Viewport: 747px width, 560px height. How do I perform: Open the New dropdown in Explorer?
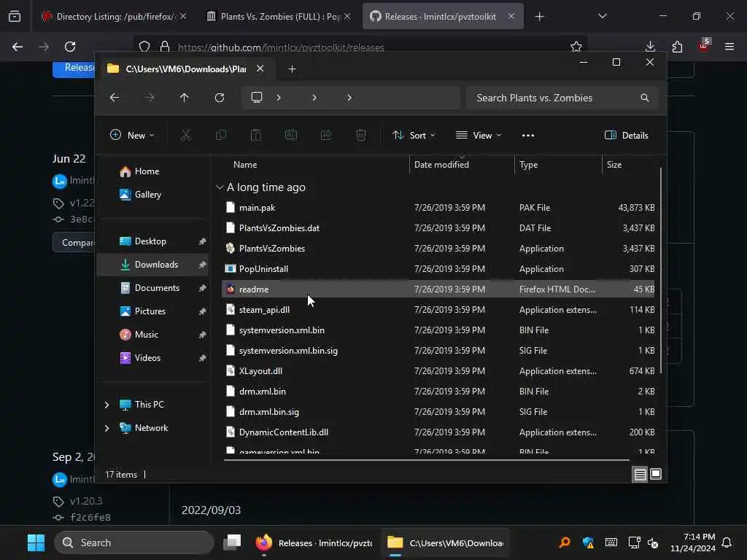(132, 135)
